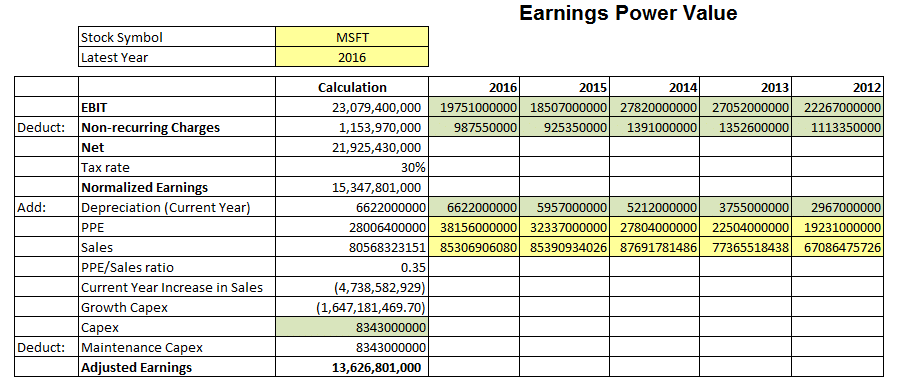Click the Latest Year 2016 input cell
The width and height of the screenshot is (897, 387).
[352, 57]
